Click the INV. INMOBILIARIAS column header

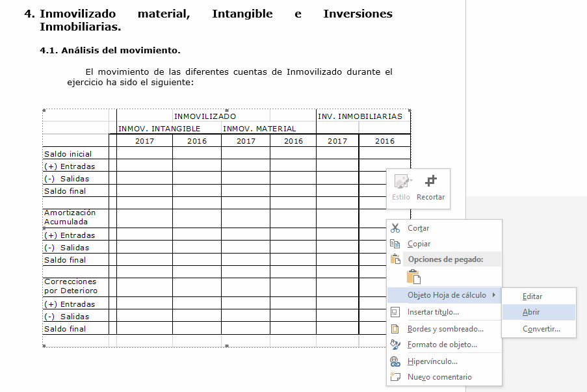(x=359, y=116)
